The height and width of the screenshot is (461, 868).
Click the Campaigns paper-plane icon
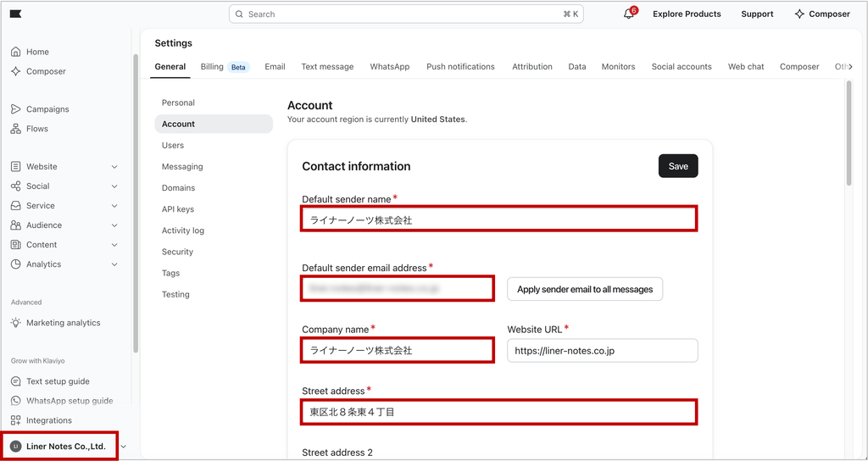coord(16,109)
